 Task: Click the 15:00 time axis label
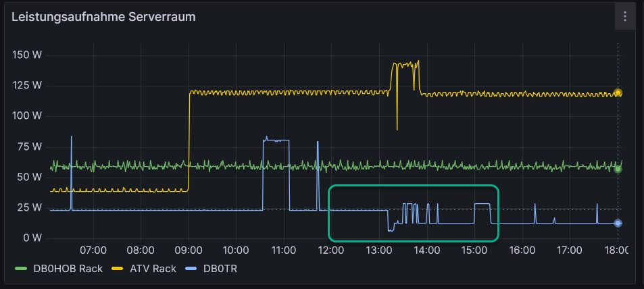(x=474, y=250)
